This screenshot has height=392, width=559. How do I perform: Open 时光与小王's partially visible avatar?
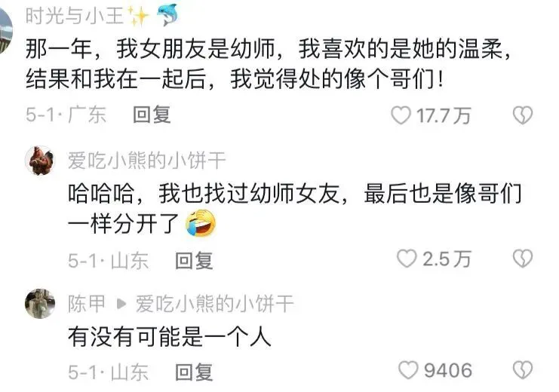coord(6,30)
